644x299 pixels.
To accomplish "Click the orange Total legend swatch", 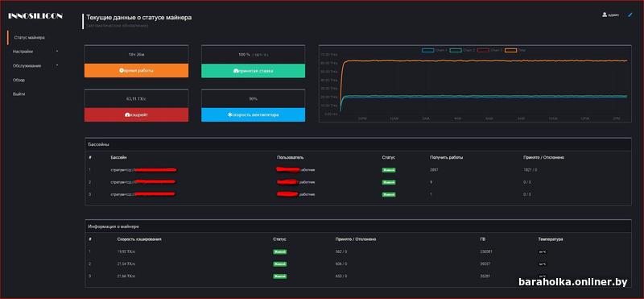I will (510, 50).
